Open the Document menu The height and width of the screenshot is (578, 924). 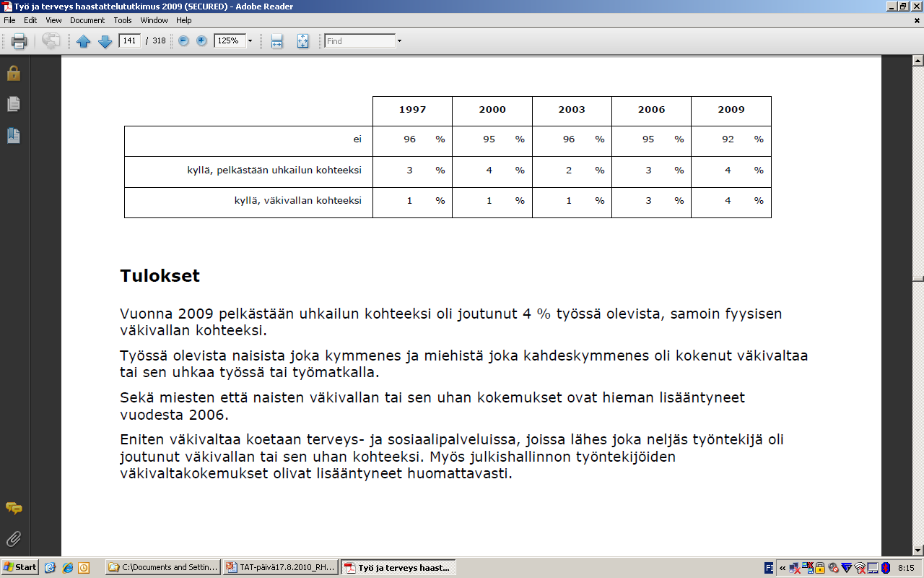coord(87,20)
